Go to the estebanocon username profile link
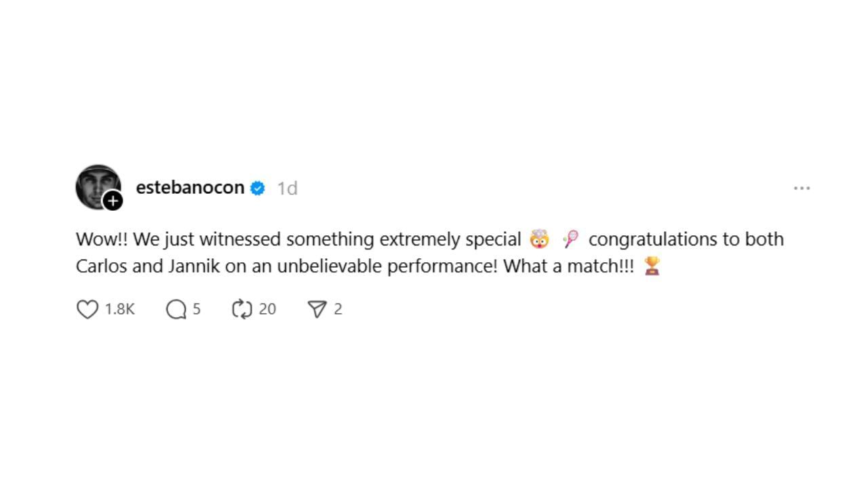Screen dimensions: 868x488 (x=190, y=188)
